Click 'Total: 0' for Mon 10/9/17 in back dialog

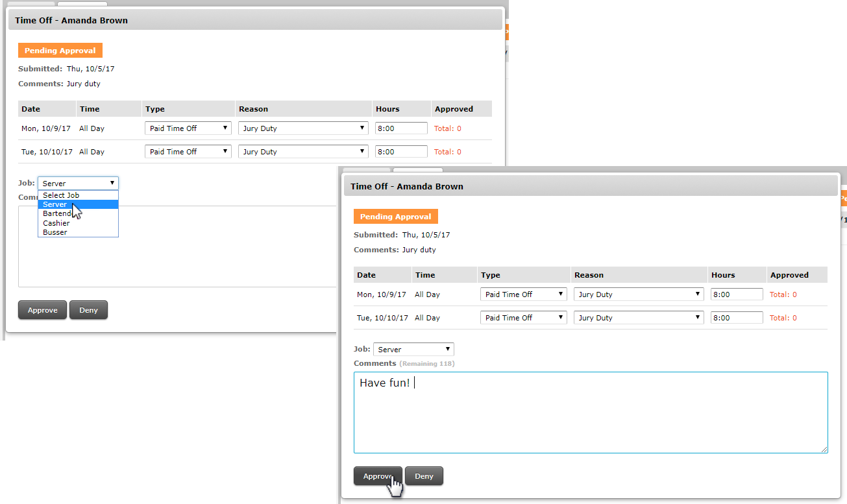pyautogui.click(x=447, y=128)
